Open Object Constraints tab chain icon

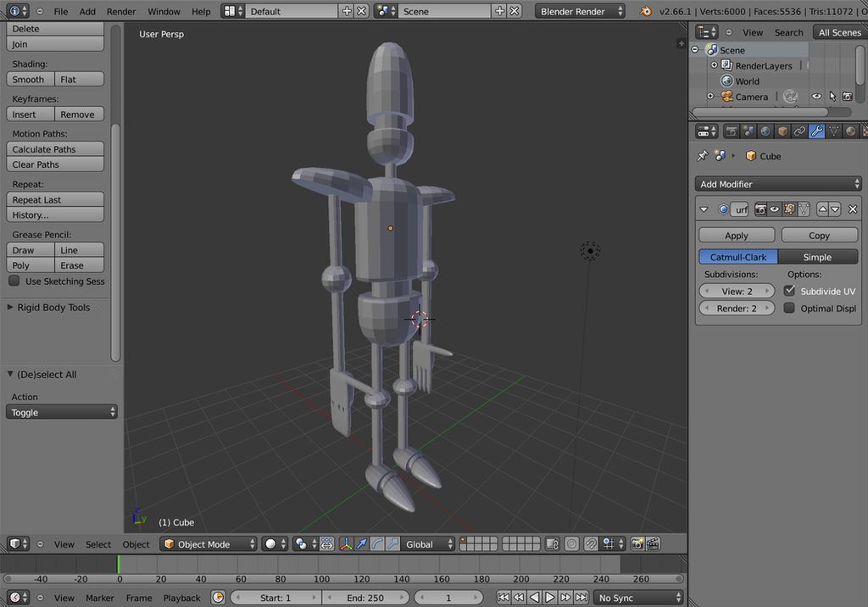(x=799, y=131)
